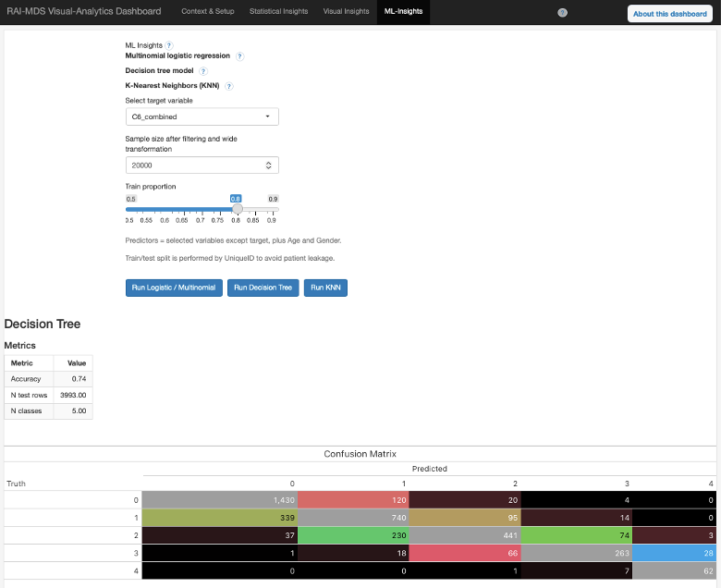Screen dimensions: 721x588
Task: Click the N classes value 5.00
Action: point(79,411)
